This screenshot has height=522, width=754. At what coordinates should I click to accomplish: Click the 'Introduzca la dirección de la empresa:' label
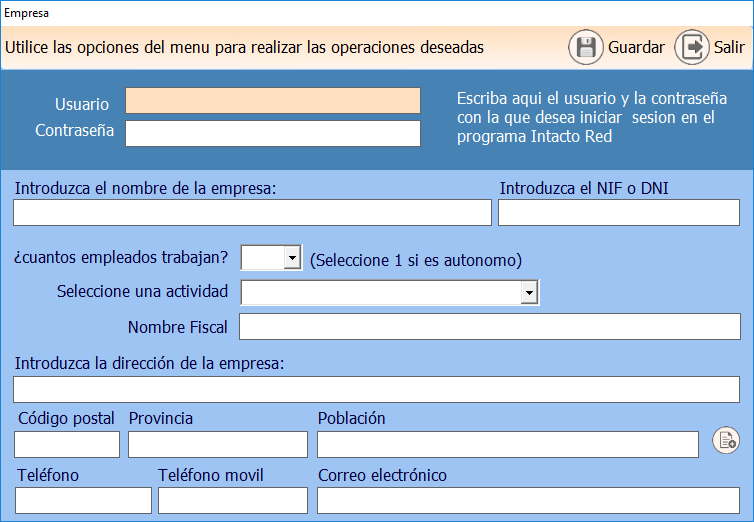[x=149, y=363]
